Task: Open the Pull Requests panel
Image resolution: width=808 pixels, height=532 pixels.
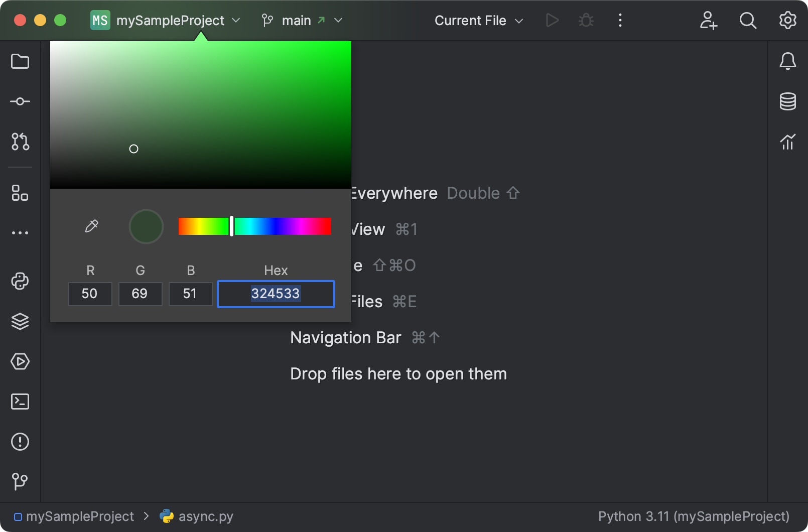Action: (x=20, y=142)
